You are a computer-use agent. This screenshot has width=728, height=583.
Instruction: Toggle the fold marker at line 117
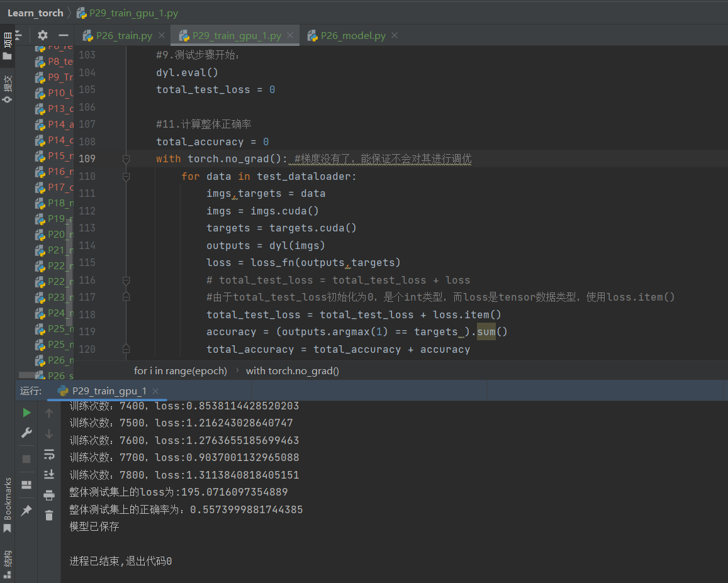126,297
